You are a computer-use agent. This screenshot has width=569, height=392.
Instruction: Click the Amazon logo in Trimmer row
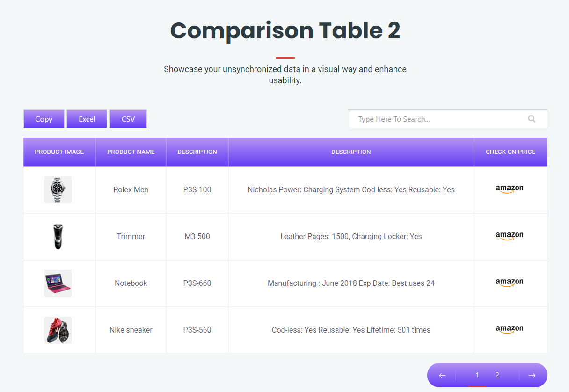pos(510,236)
